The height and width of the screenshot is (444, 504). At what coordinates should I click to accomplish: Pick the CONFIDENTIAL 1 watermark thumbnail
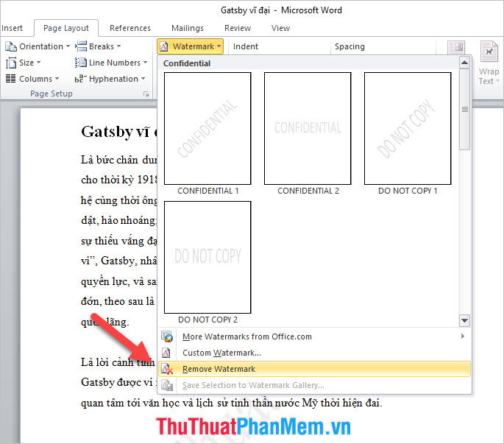click(207, 128)
